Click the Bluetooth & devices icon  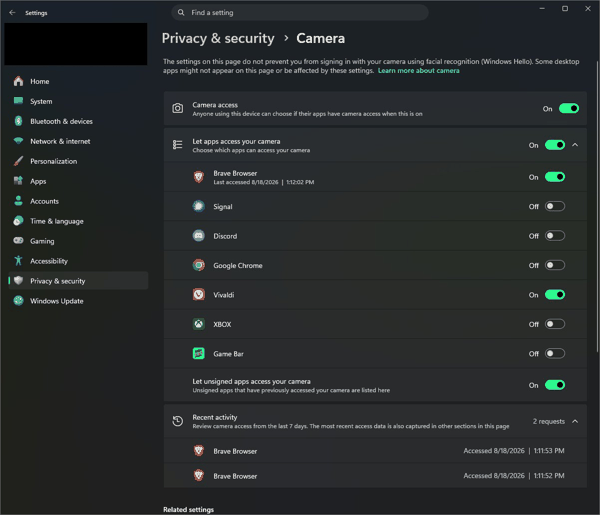point(18,121)
